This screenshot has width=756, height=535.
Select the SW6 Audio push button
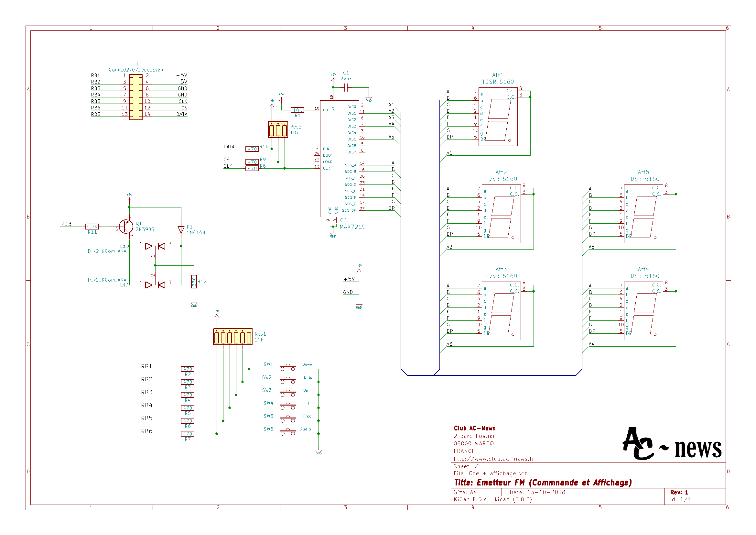click(288, 432)
